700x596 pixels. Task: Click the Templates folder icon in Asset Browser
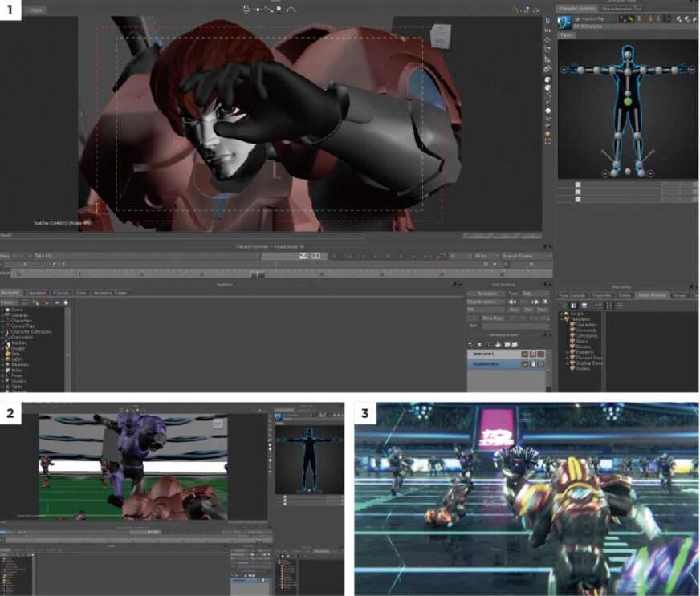567,319
